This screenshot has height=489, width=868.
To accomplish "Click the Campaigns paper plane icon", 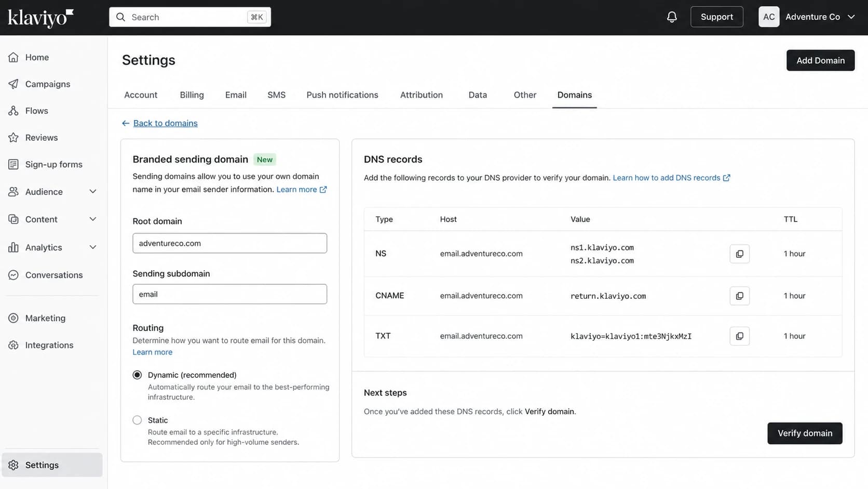I will [13, 84].
